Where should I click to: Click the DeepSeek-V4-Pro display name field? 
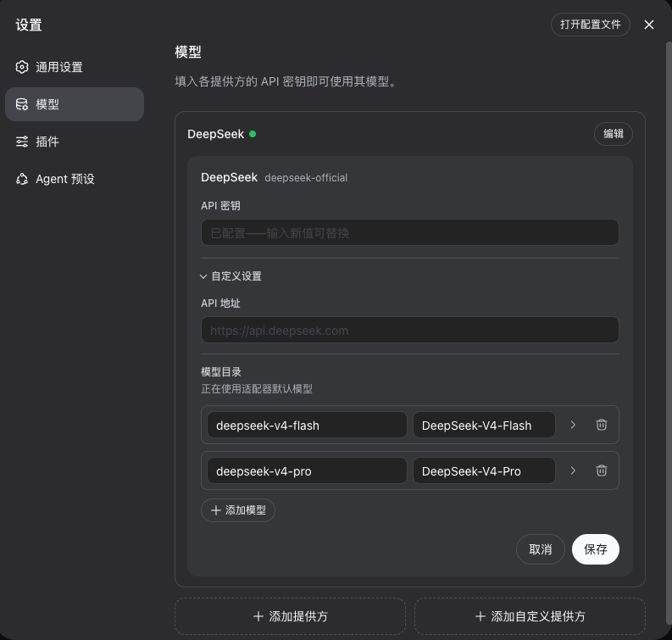[x=484, y=470]
